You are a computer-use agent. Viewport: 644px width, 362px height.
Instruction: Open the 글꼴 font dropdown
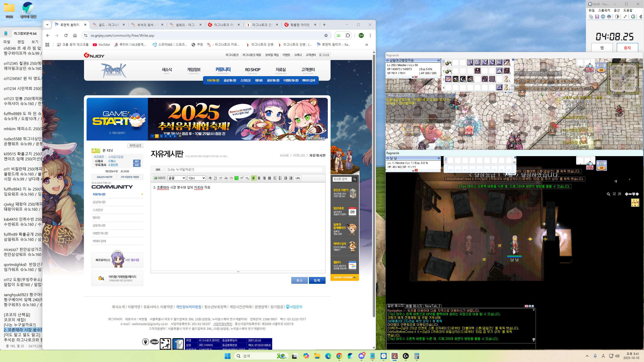(177, 178)
